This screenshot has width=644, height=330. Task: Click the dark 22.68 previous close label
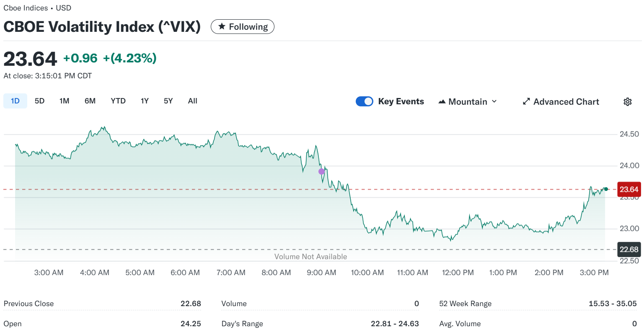point(629,250)
